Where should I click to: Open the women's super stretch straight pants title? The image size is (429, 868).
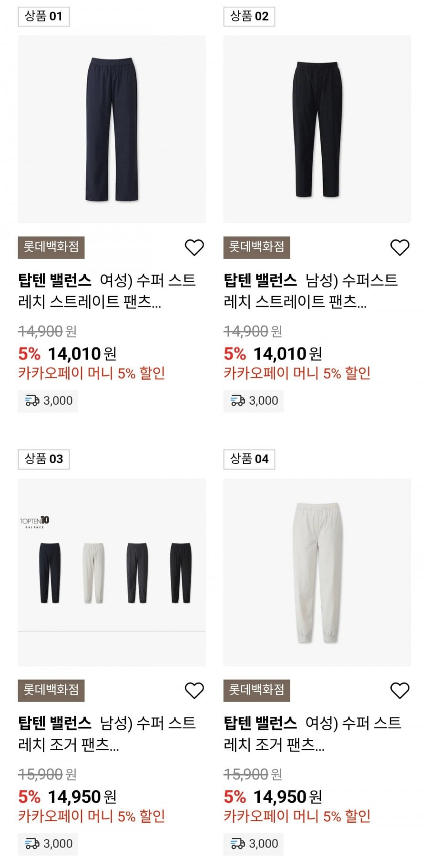click(107, 291)
